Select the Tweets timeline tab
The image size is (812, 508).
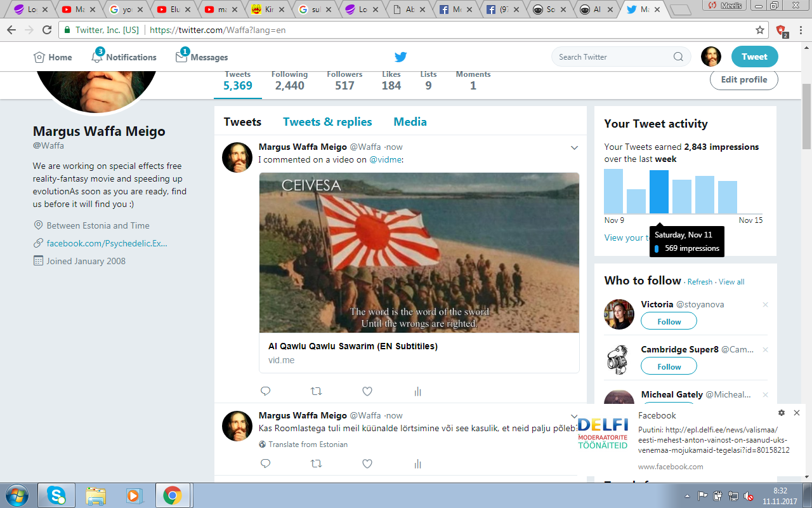click(x=242, y=122)
